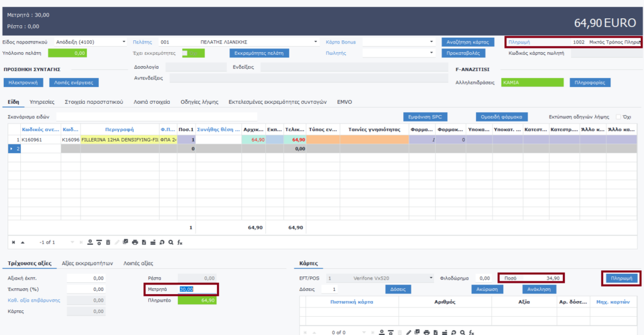Click the print icon in cards grid toolbar
This screenshot has width=644, height=335.
pyautogui.click(x=427, y=331)
